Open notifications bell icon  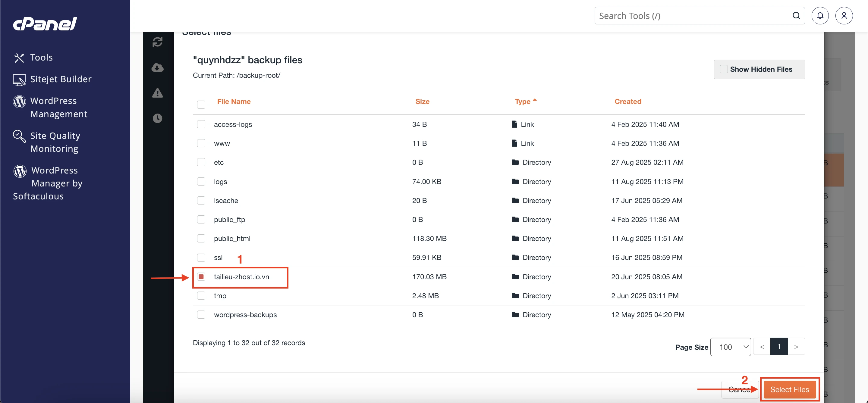pyautogui.click(x=820, y=15)
